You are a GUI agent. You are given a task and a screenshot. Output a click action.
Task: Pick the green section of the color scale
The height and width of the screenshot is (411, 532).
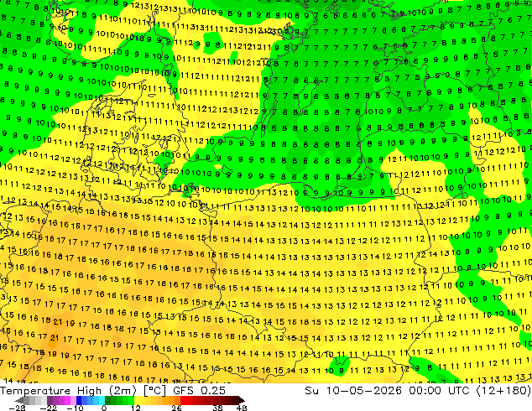(119, 400)
